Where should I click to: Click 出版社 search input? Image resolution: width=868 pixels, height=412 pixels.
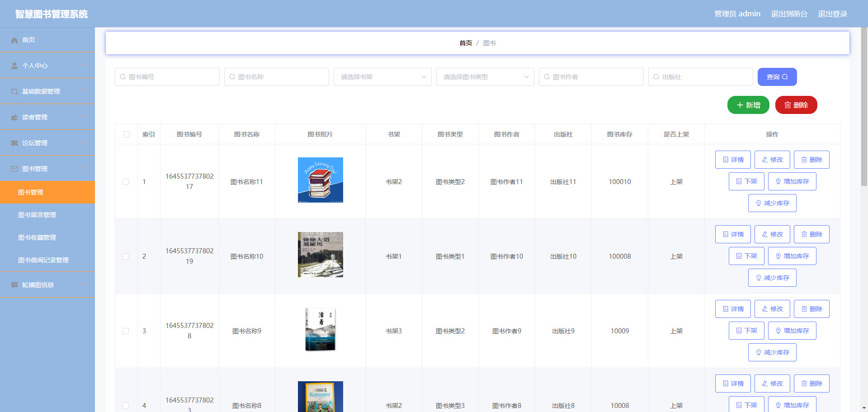[701, 77]
